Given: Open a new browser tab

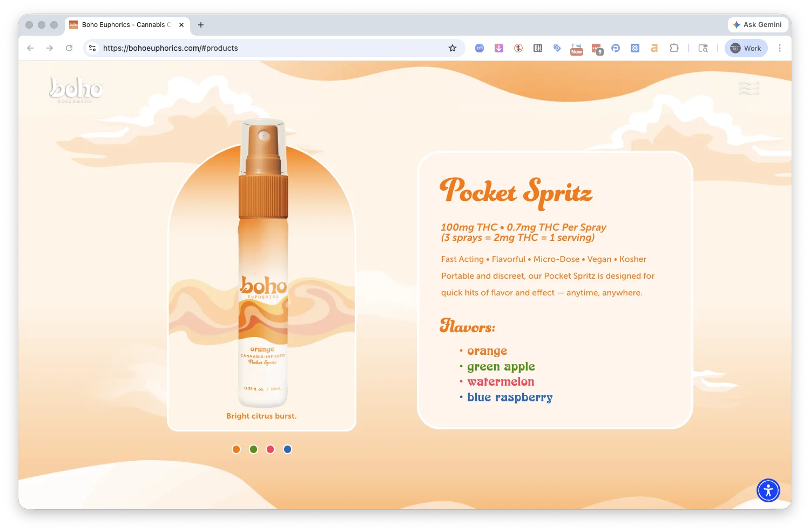Looking at the screenshot, I should point(201,25).
